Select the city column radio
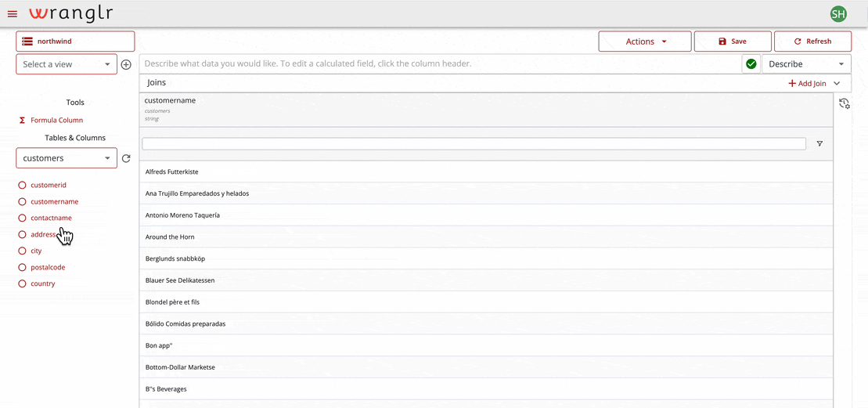This screenshot has width=868, height=408. point(22,251)
